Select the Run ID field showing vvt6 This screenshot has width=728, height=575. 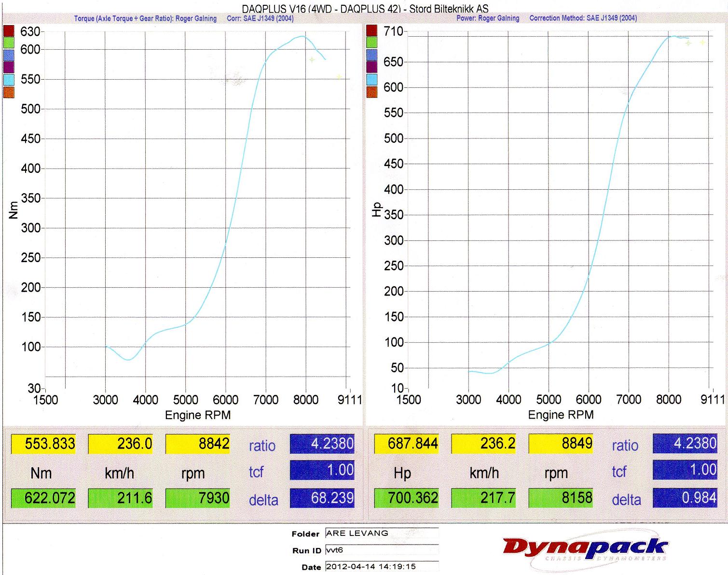382,550
